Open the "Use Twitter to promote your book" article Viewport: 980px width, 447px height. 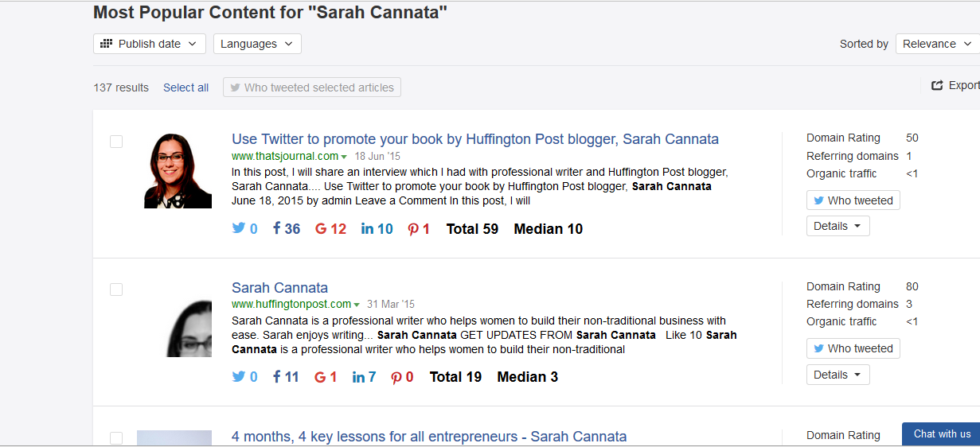pyautogui.click(x=475, y=139)
